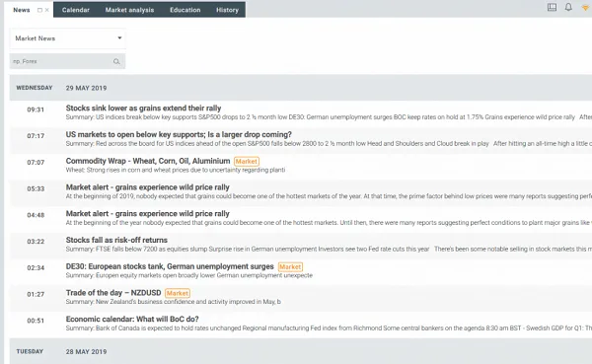Open 'US markets to open below key supports' article

pos(179,134)
